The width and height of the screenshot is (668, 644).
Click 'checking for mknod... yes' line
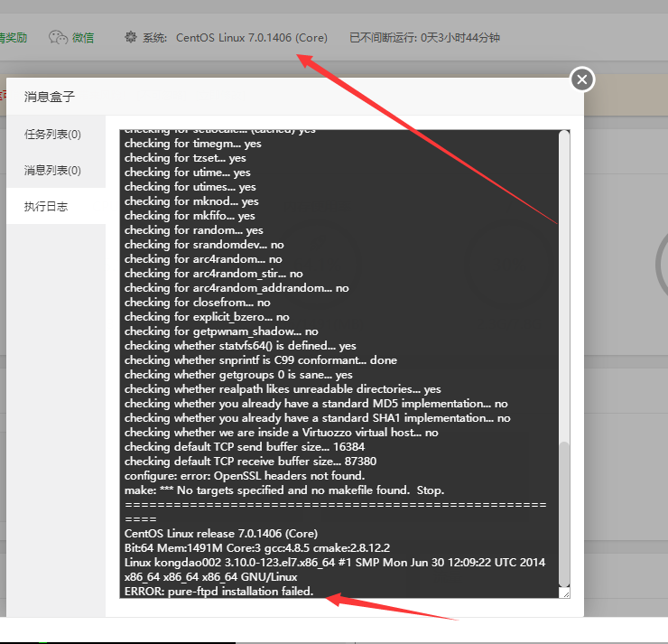pos(191,201)
